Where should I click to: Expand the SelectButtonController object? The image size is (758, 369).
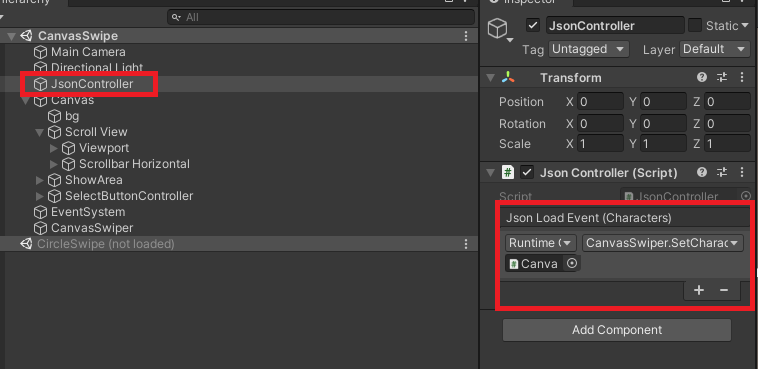coord(40,196)
